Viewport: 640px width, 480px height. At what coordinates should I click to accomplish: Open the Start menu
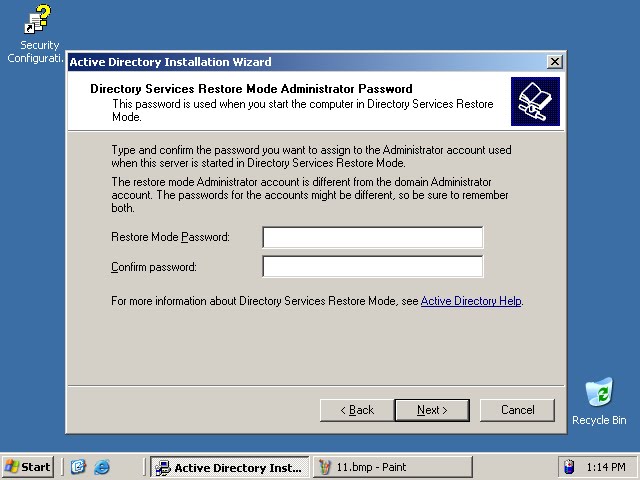coord(27,467)
